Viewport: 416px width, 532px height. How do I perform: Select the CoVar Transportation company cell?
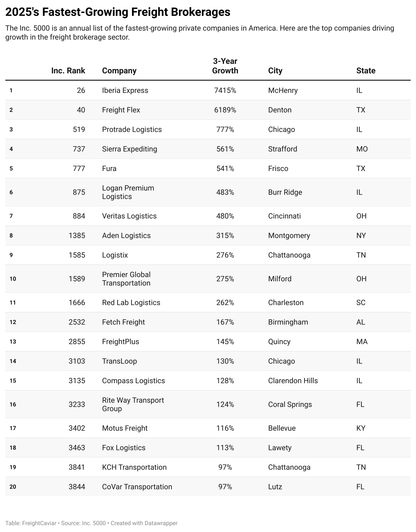pyautogui.click(x=137, y=487)
